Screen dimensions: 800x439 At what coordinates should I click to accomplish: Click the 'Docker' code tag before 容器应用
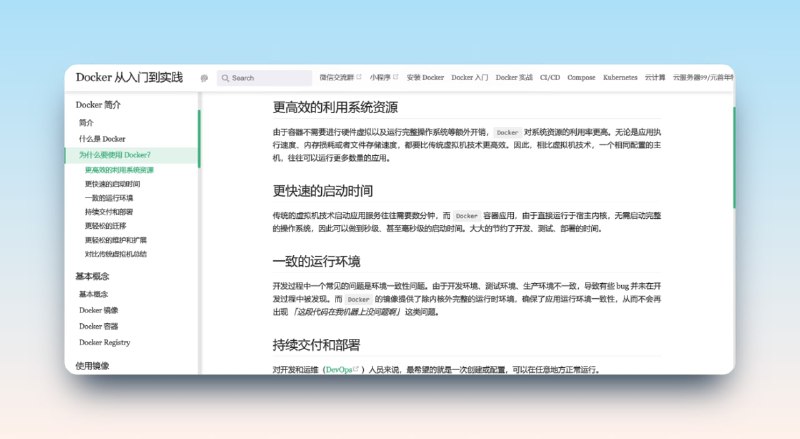466,216
